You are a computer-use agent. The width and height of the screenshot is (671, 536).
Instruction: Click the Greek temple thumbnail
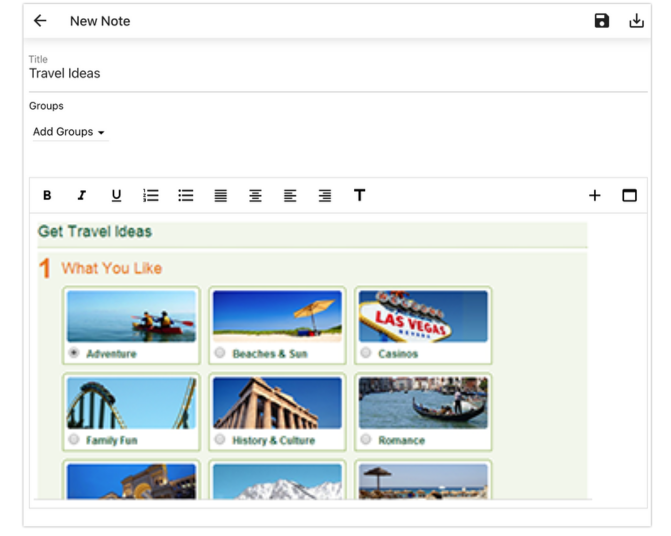pyautogui.click(x=277, y=403)
